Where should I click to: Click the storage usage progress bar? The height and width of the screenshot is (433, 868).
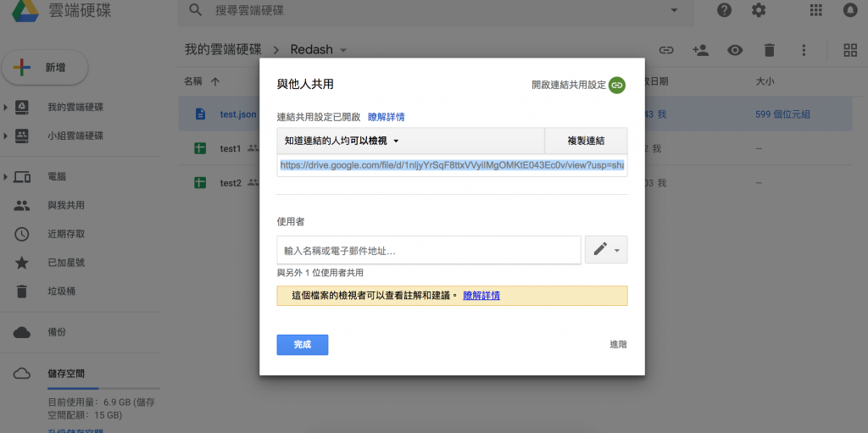click(x=103, y=389)
